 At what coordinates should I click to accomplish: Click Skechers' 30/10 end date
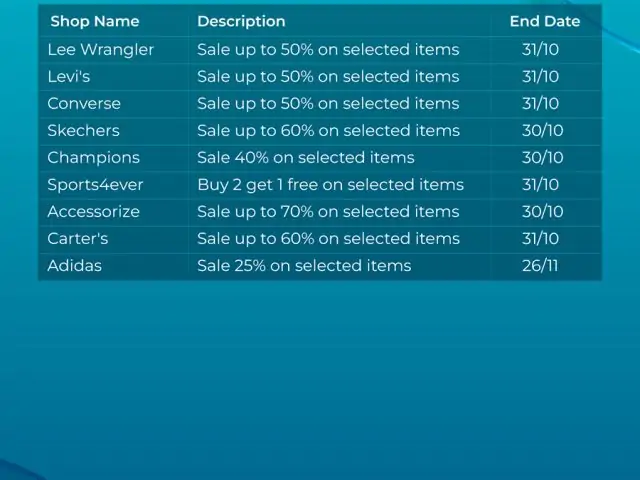[542, 131]
